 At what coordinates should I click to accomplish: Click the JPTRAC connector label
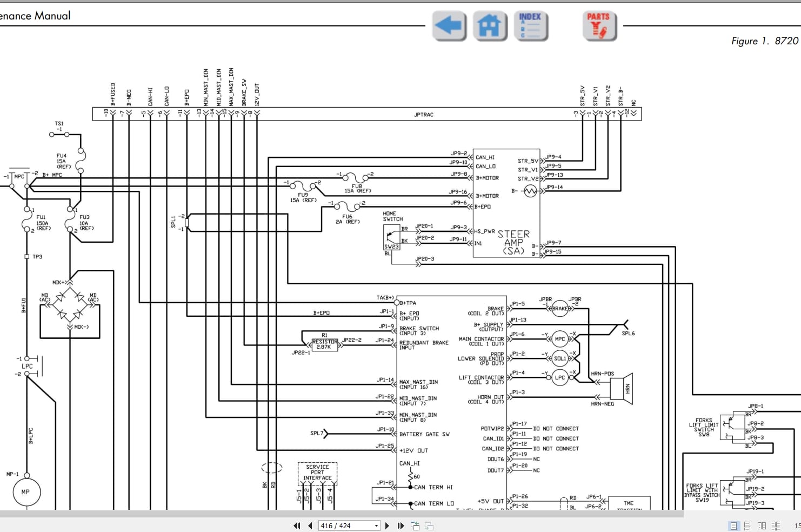[424, 115]
